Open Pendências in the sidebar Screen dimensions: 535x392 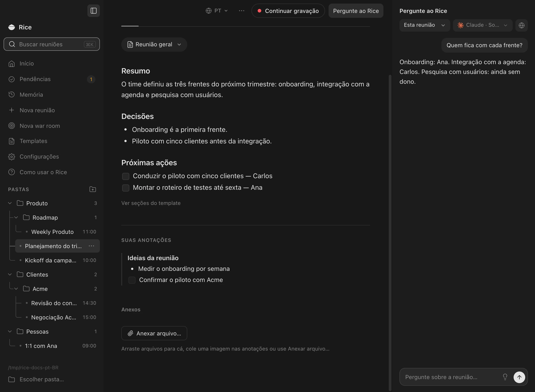tap(51, 79)
